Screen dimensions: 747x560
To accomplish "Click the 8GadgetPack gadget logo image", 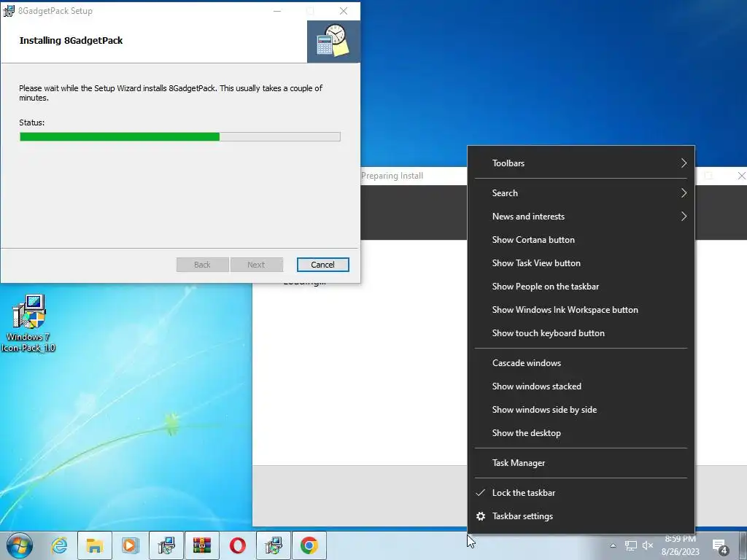I will tap(333, 42).
